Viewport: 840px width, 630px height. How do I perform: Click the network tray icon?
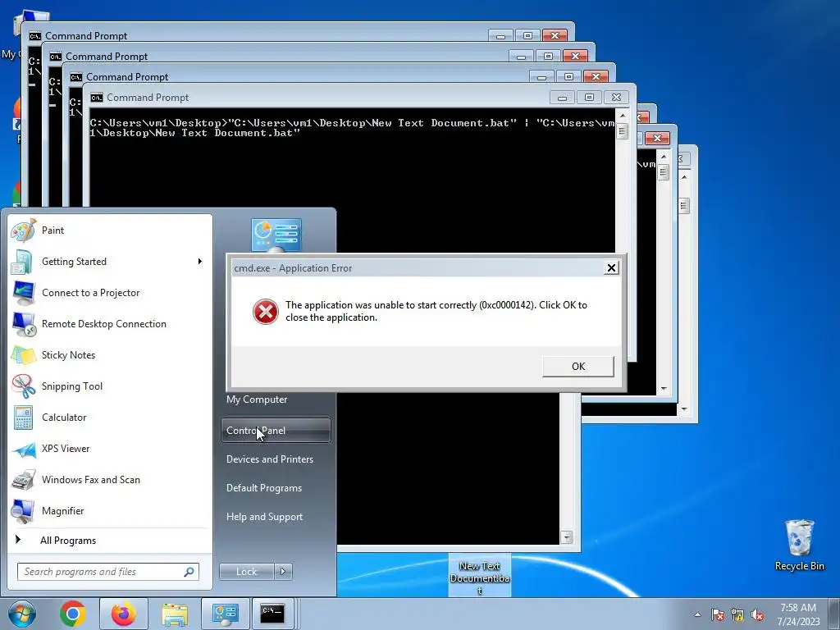coord(737,615)
